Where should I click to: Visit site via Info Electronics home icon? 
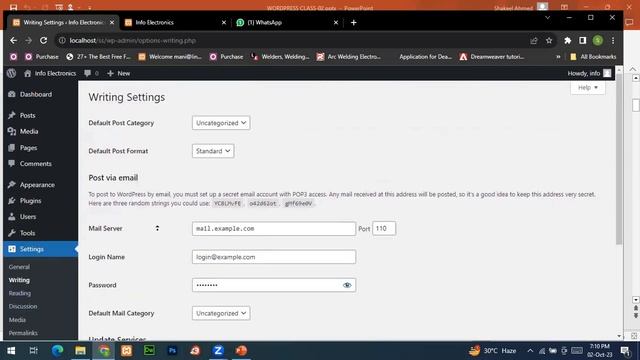(x=50, y=73)
